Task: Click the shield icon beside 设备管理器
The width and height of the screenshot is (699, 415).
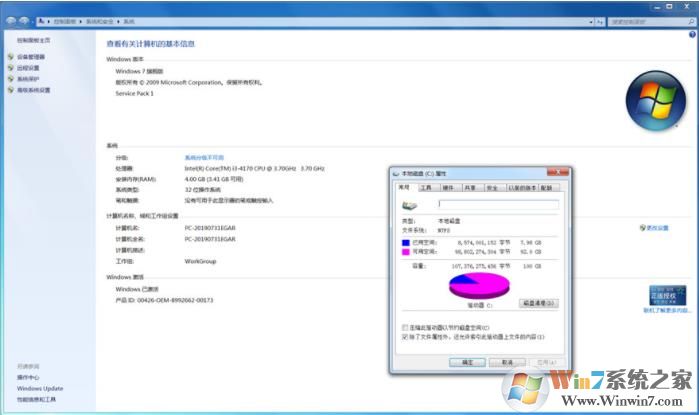Action: [x=11, y=57]
